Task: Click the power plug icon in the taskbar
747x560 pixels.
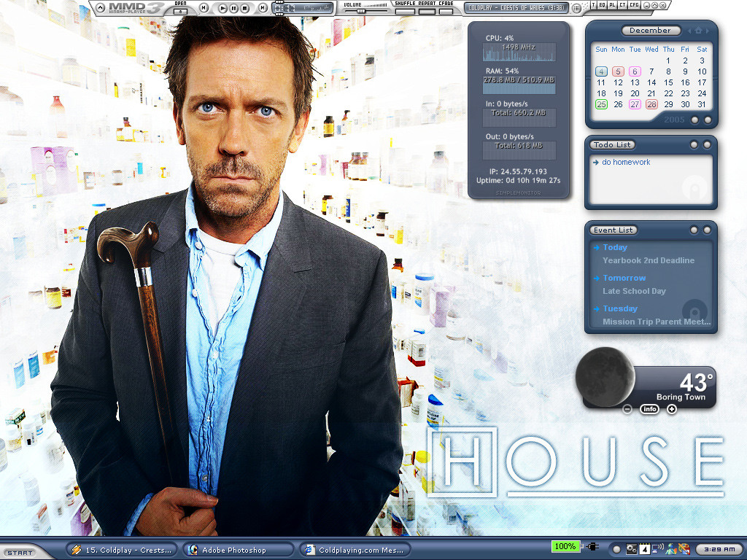Action: pos(592,547)
